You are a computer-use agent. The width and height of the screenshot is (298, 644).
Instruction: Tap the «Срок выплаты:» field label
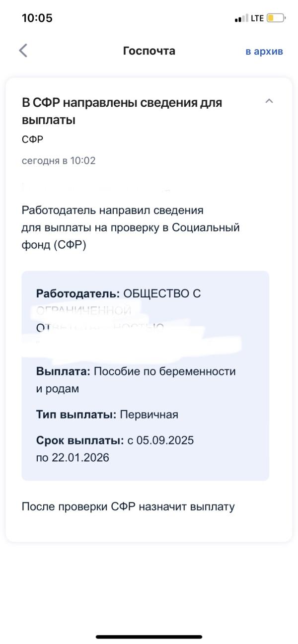(80, 440)
